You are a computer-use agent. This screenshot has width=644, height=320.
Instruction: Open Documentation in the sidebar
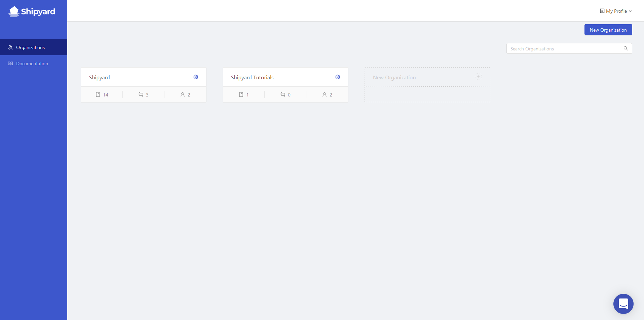coord(34,64)
